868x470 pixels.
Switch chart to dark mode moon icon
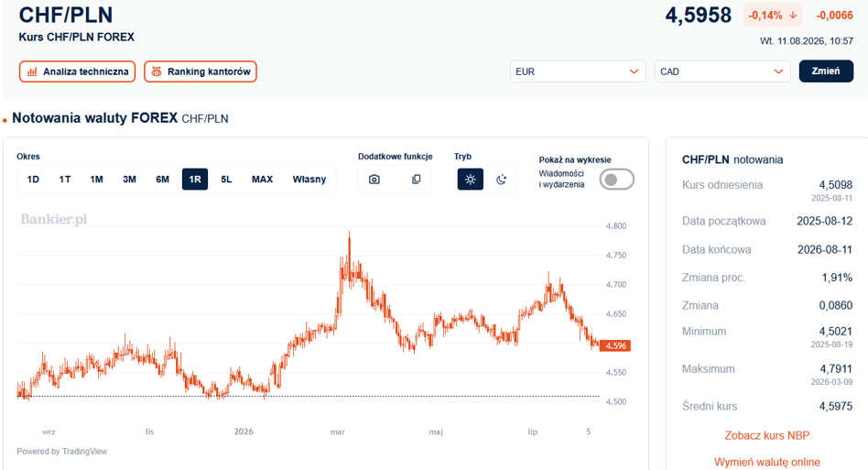click(502, 180)
